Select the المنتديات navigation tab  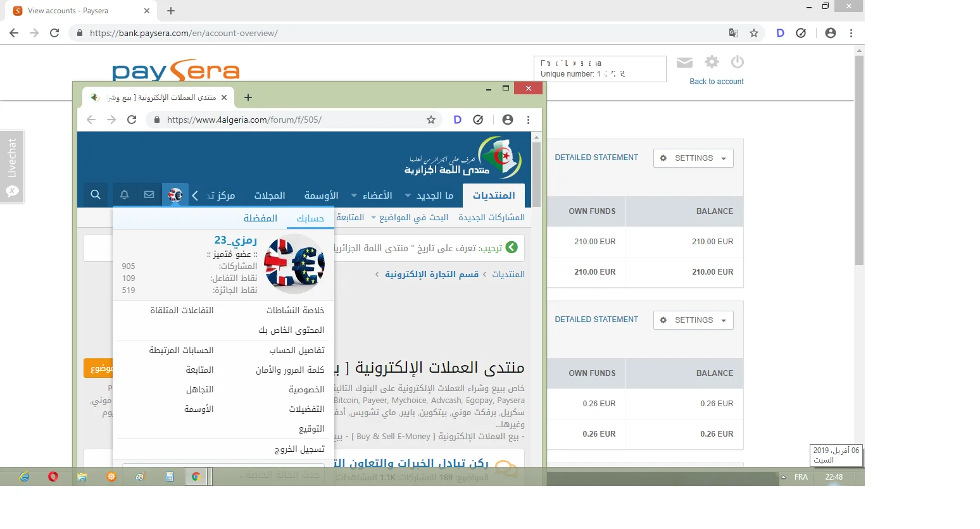tap(494, 196)
